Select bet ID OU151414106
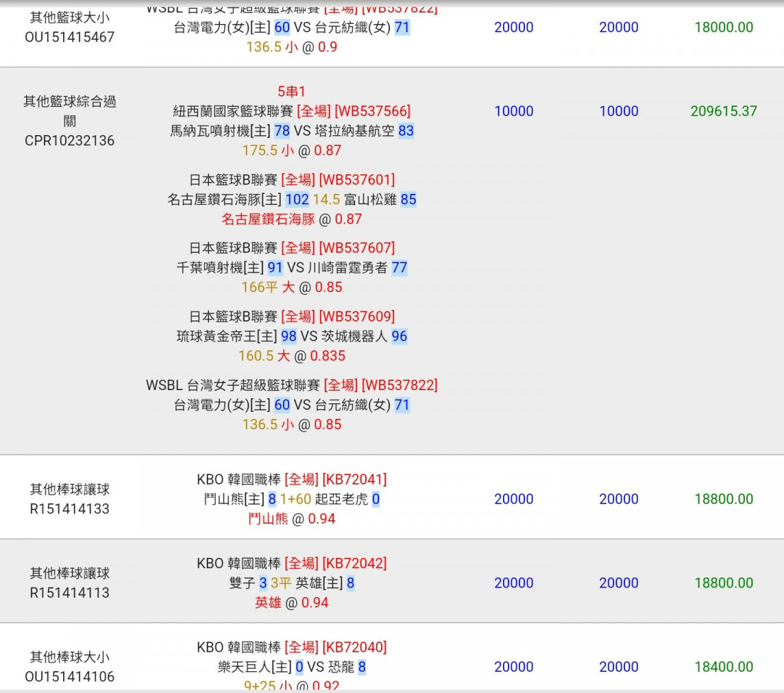Viewport: 784px width, 693px height. point(70,676)
